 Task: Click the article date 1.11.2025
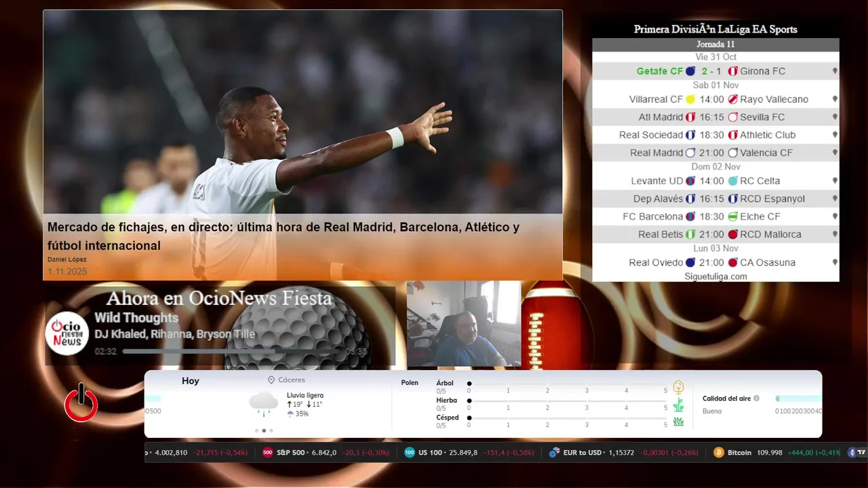67,272
